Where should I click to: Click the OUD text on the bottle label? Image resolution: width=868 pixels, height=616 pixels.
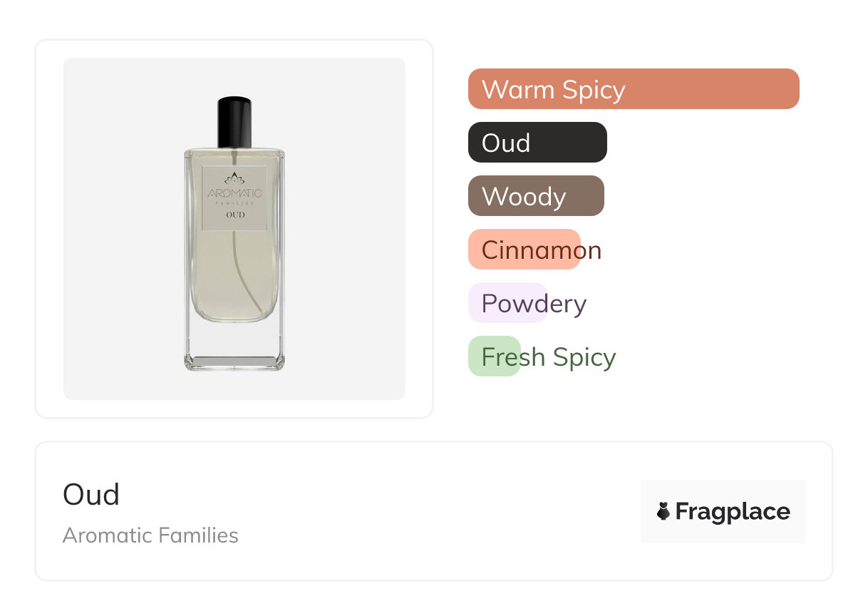coord(234,215)
